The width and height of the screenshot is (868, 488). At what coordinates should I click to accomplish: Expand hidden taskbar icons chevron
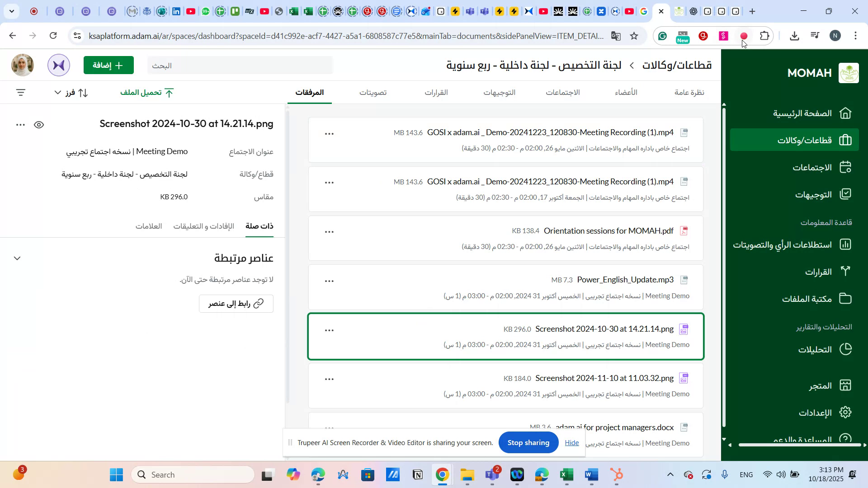click(670, 474)
